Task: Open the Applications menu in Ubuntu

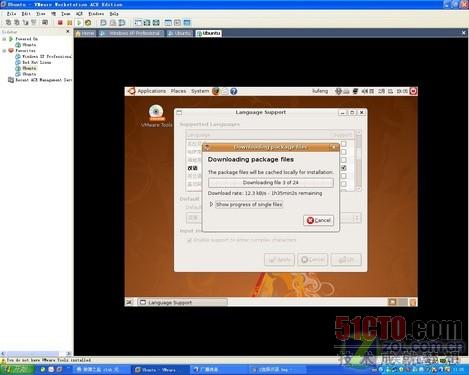Action: point(151,91)
